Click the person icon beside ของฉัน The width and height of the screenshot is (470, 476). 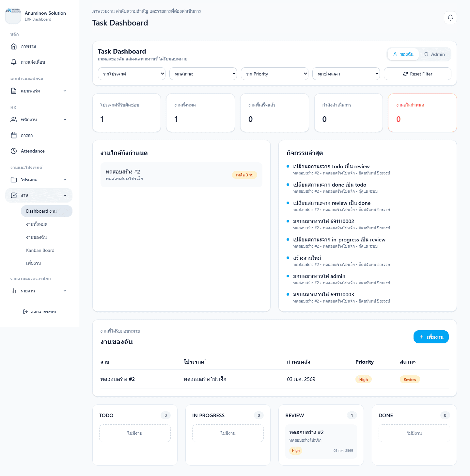tap(395, 54)
